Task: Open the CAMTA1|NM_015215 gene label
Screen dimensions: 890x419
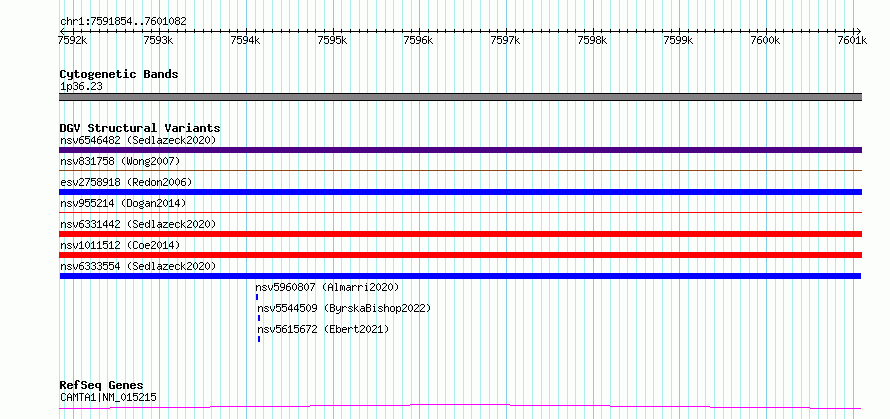Action: point(108,397)
